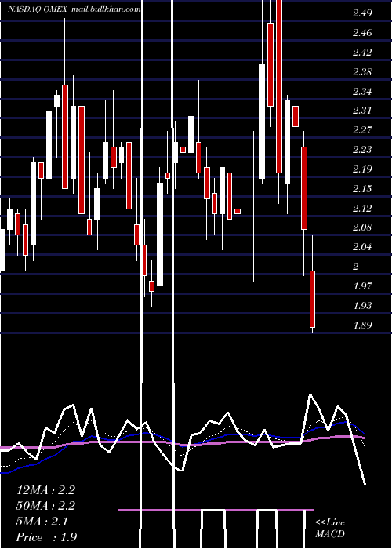Click the 2.31 price axis label
This screenshot has width=392, height=549.
[x=362, y=111]
